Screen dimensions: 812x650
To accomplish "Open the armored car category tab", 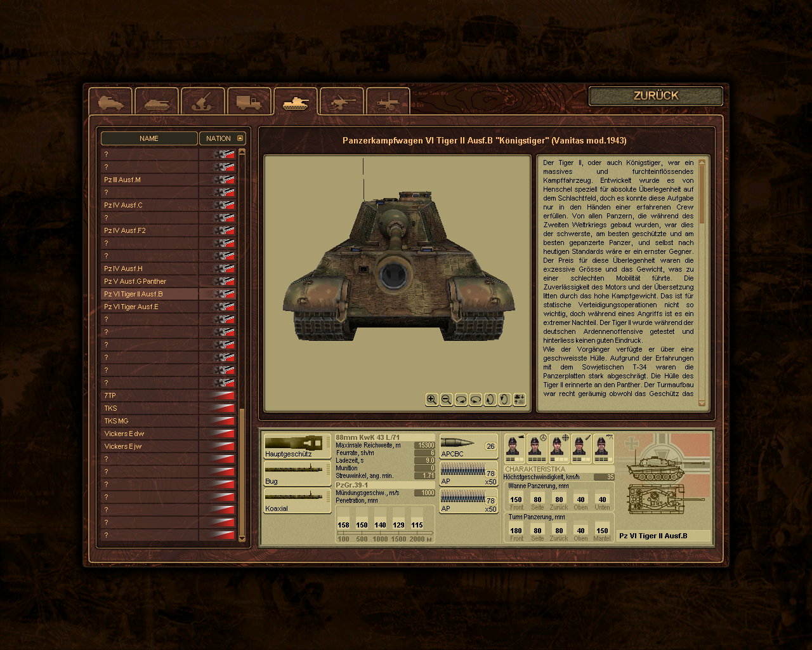I will tap(110, 102).
